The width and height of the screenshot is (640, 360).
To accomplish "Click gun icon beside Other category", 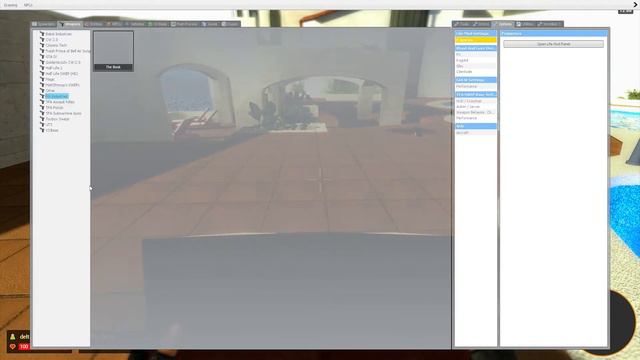I will pos(42,91).
